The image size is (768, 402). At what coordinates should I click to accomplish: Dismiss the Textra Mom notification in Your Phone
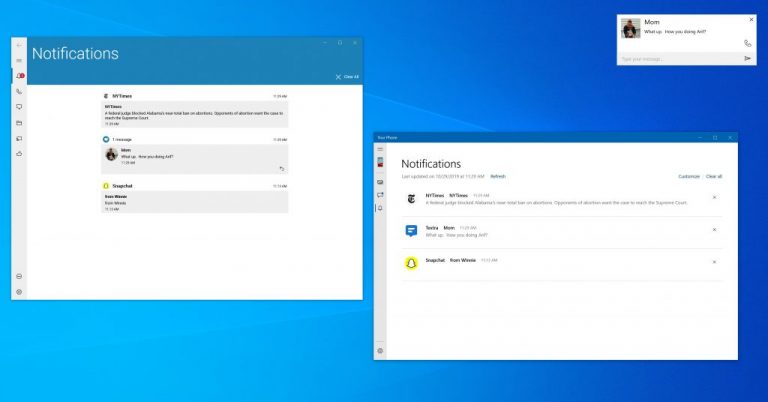pos(714,230)
